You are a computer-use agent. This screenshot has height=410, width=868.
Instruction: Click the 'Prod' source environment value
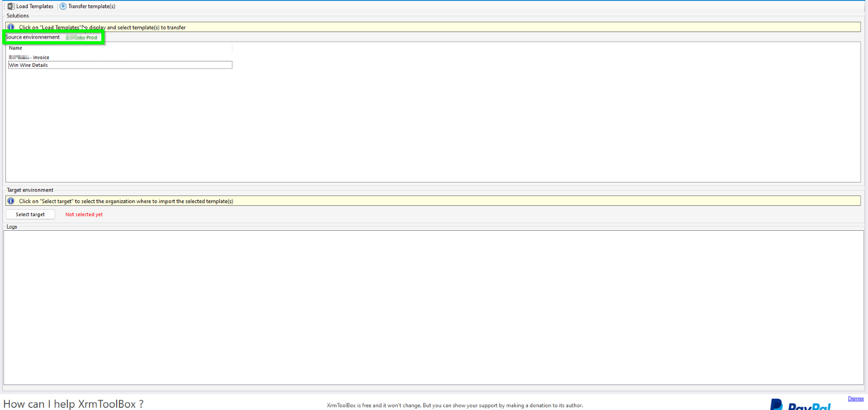[92, 37]
